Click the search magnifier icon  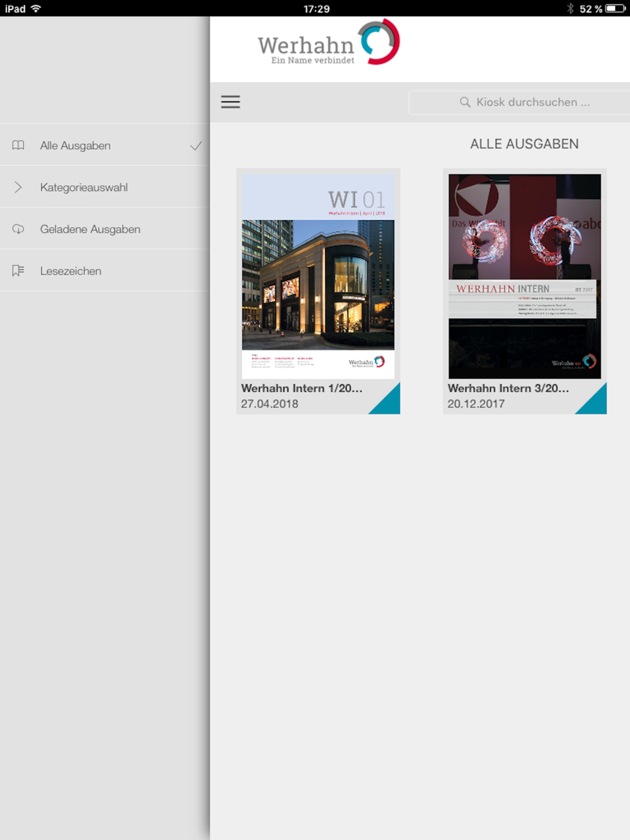(465, 102)
